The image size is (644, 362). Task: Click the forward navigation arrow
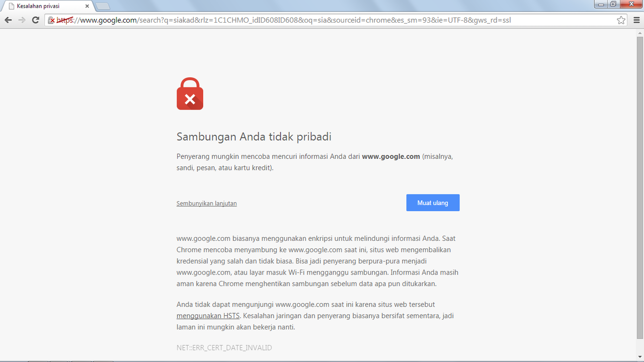[22, 20]
